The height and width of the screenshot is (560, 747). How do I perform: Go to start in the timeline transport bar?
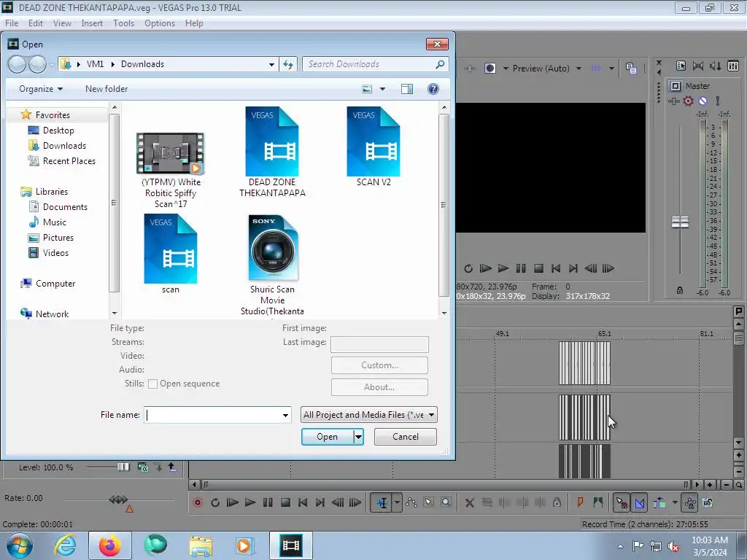point(303,502)
